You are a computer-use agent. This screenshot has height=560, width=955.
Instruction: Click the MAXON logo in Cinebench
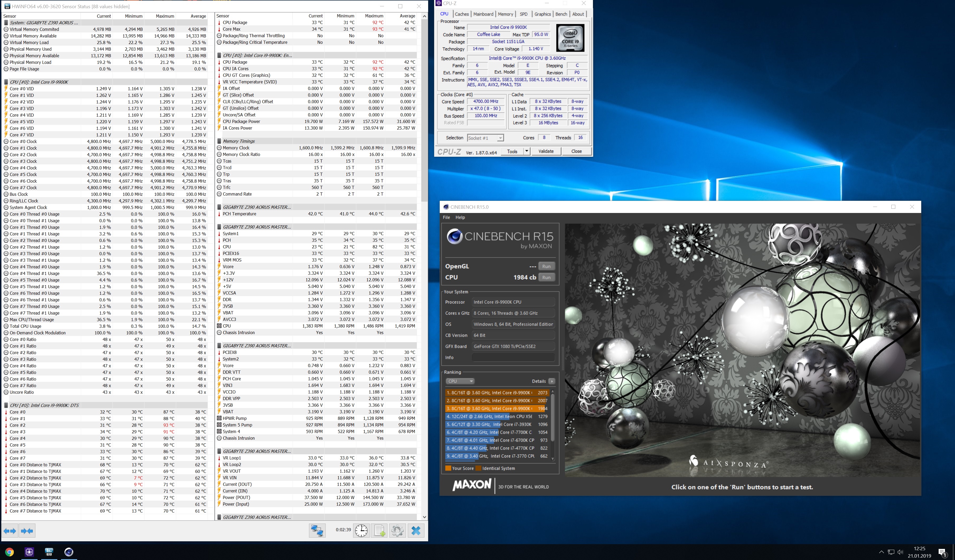click(472, 485)
